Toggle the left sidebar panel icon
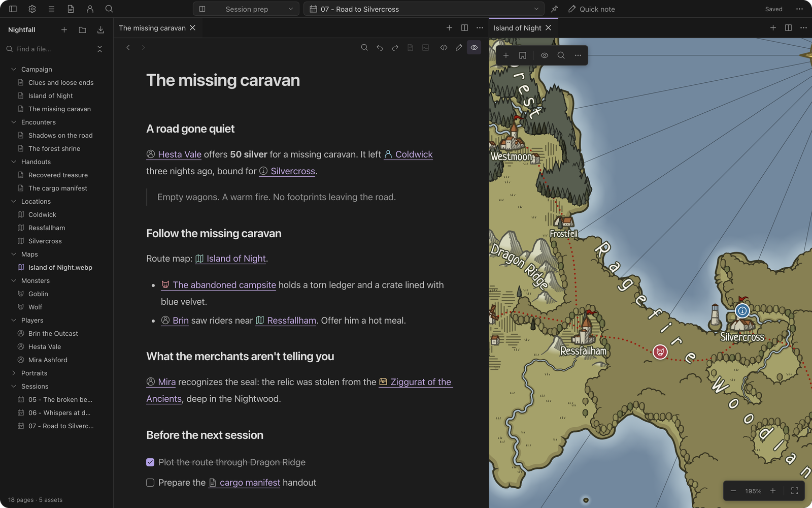Viewport: 812px width, 508px height. (x=13, y=9)
